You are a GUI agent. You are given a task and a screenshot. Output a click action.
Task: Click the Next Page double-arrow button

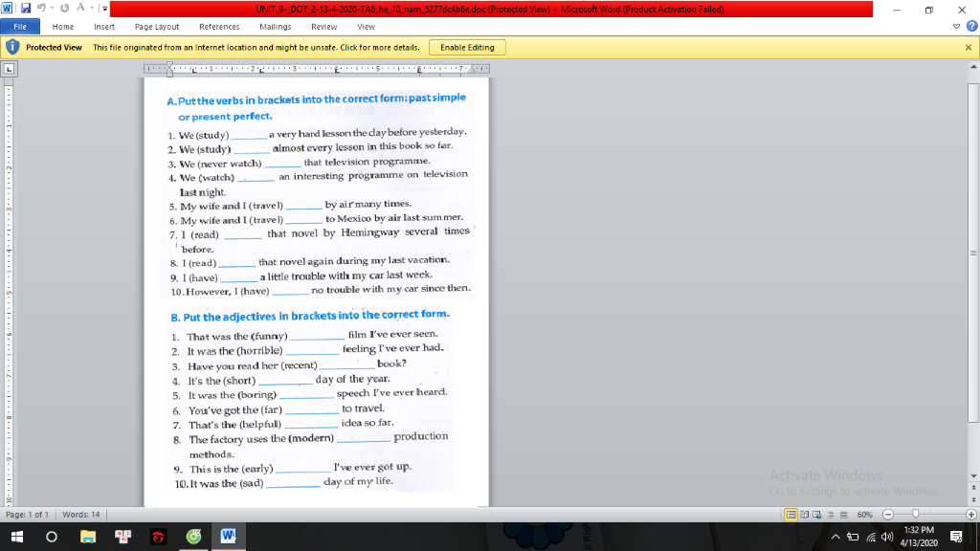click(973, 500)
